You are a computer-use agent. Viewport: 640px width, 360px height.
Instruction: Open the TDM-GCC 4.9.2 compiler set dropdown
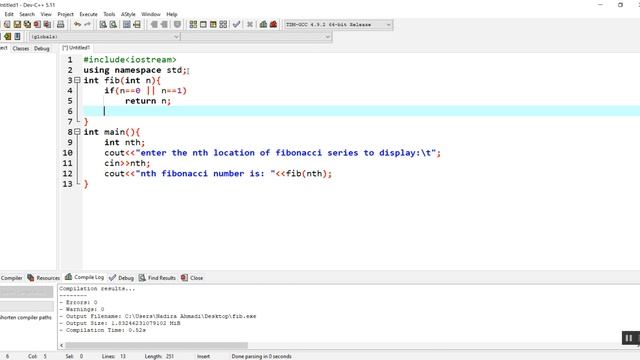point(338,24)
